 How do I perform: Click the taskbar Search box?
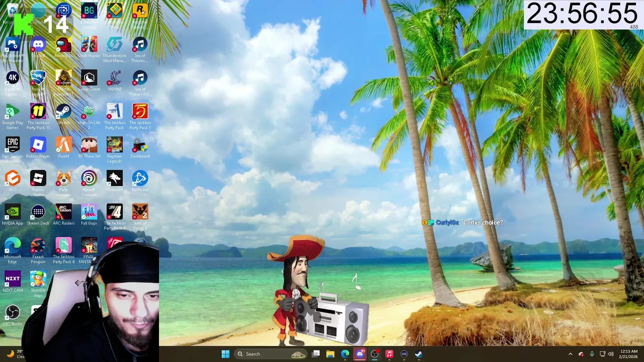pos(271,354)
